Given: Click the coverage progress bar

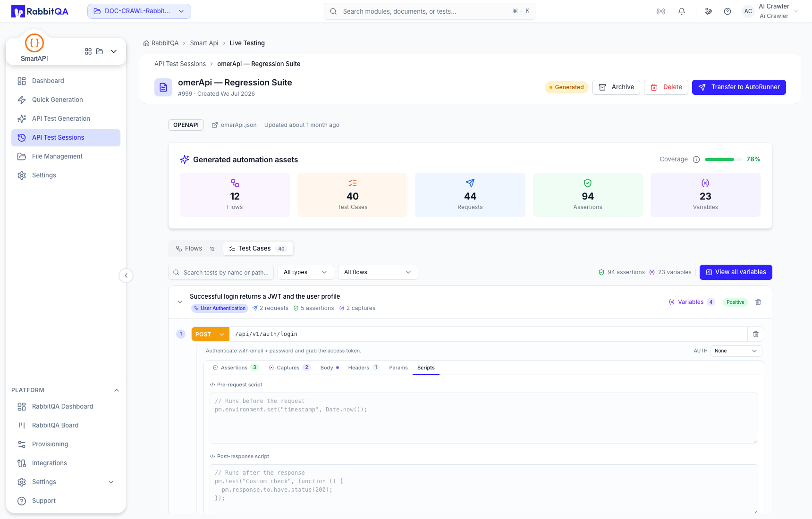Looking at the screenshot, I should click(723, 159).
